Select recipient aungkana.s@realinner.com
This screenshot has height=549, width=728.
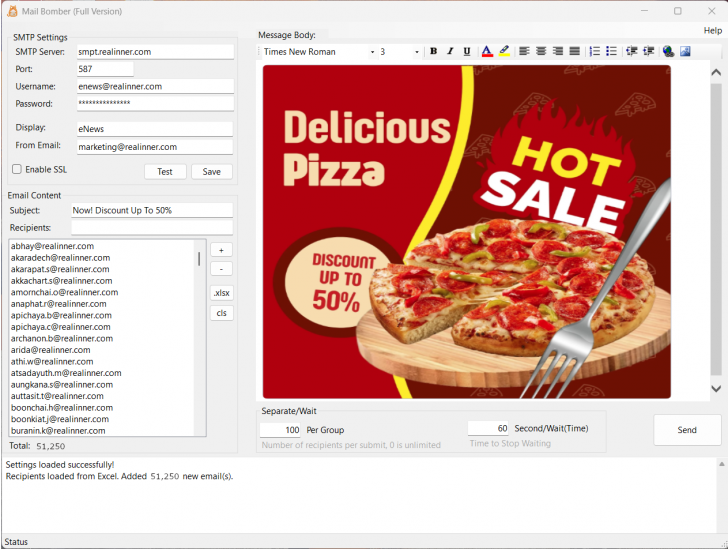[x=62, y=385]
